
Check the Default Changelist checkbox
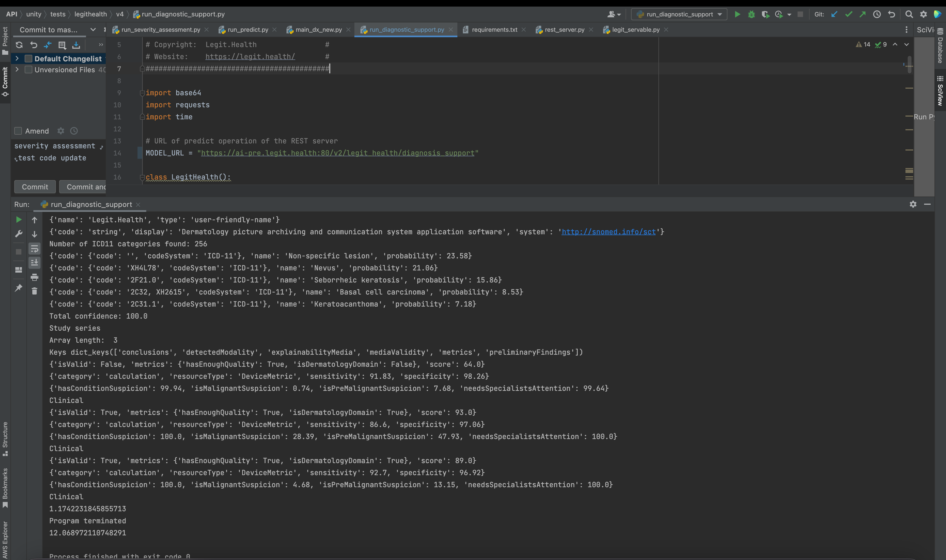[x=28, y=59]
